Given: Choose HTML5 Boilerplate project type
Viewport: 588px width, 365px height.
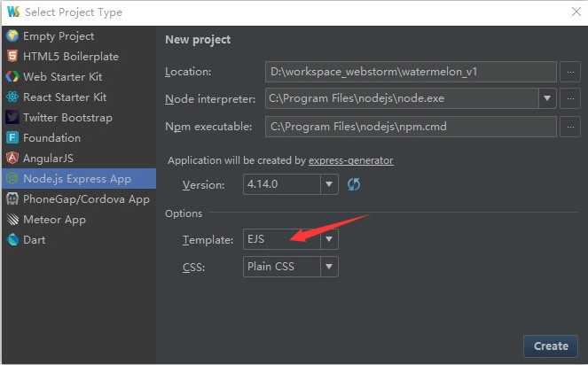Looking at the screenshot, I should [79, 56].
